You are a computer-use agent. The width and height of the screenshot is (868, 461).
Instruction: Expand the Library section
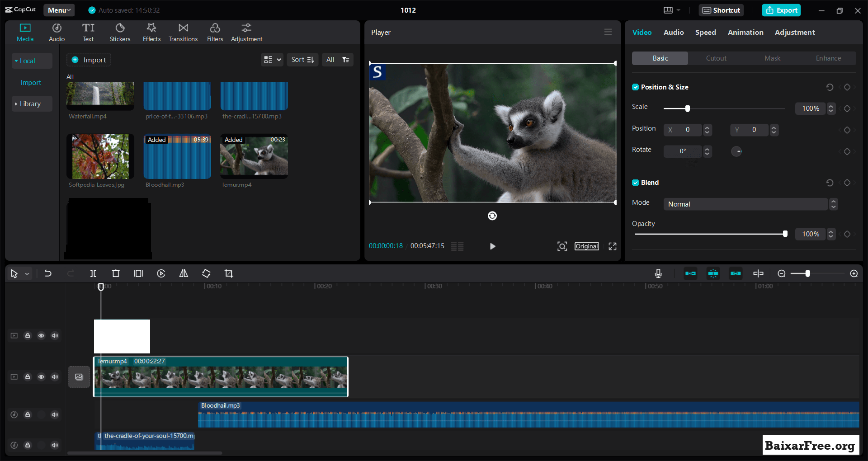[32, 104]
